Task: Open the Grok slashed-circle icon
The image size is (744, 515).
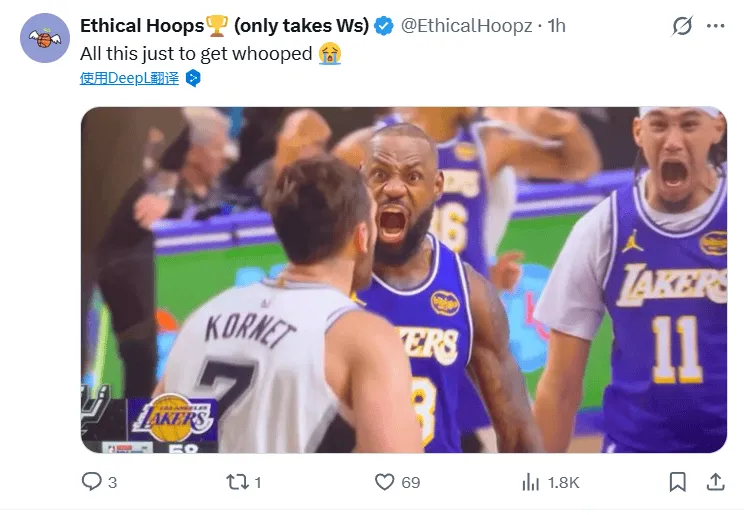Action: pyautogui.click(x=682, y=27)
